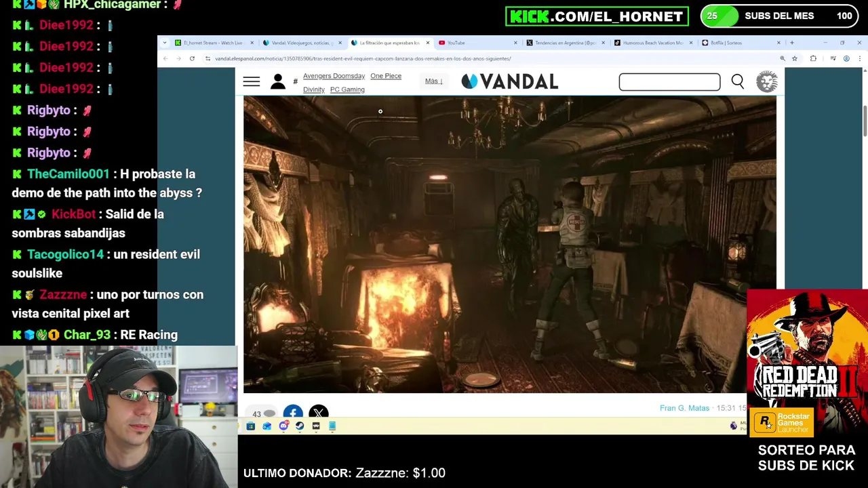Image resolution: width=868 pixels, height=488 pixels.
Task: Open author Fran G. Matas link
Action: click(684, 408)
